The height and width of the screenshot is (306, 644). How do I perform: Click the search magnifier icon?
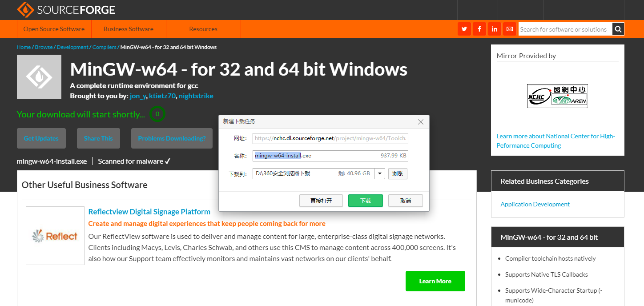618,29
